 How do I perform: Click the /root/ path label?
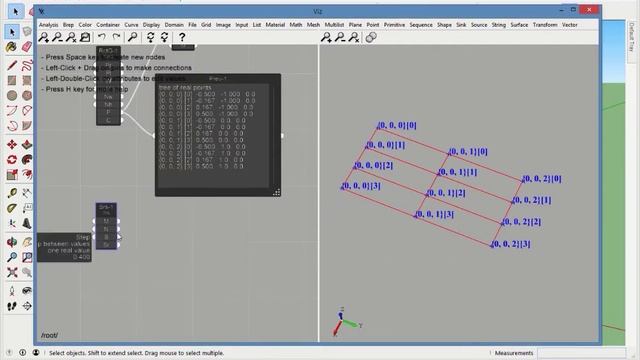[49, 335]
